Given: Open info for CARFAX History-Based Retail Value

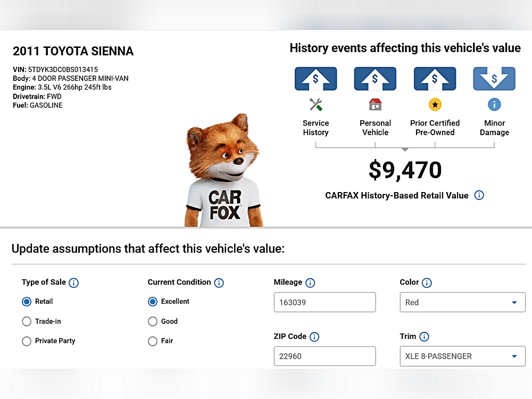Looking at the screenshot, I should tap(479, 195).
